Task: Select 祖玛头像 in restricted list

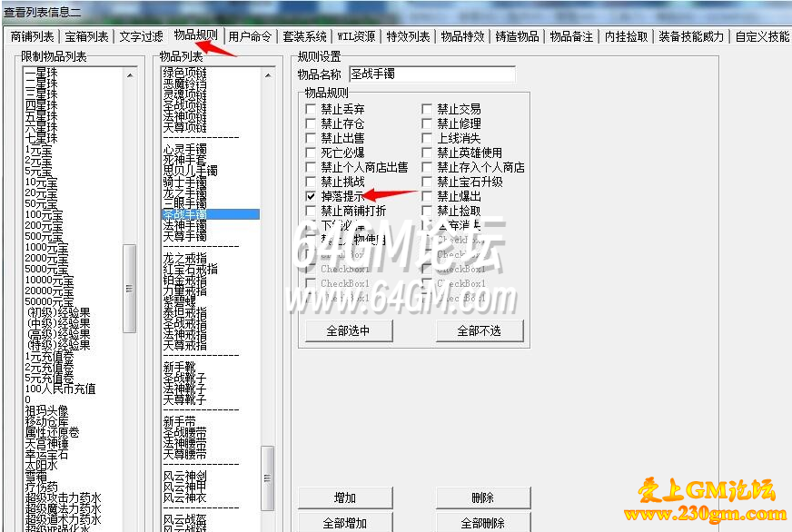Action: point(46,410)
